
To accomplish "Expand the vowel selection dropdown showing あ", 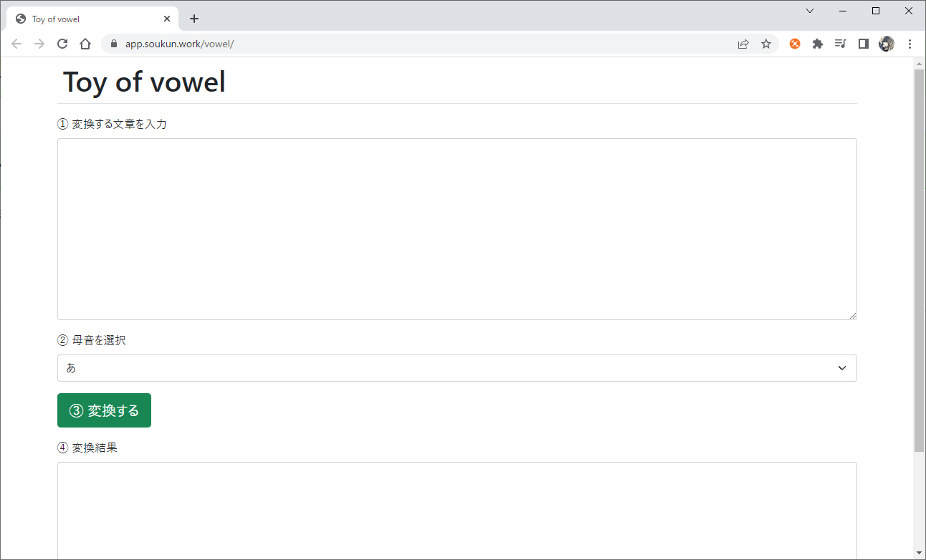I will click(x=457, y=368).
